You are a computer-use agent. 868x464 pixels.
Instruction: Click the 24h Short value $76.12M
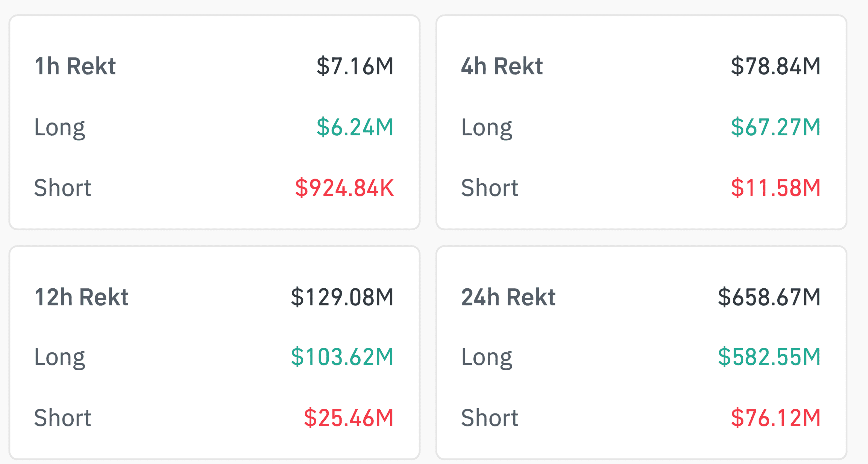pyautogui.click(x=775, y=418)
